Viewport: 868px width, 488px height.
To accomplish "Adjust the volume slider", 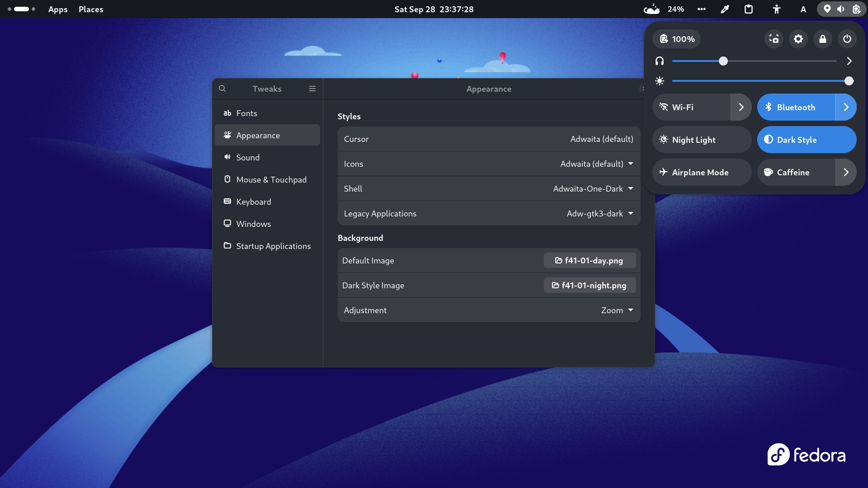I will pyautogui.click(x=723, y=61).
